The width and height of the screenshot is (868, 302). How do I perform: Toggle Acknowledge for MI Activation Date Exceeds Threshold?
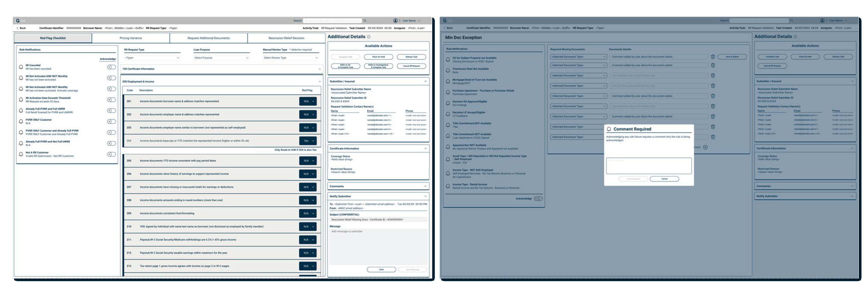click(x=111, y=100)
